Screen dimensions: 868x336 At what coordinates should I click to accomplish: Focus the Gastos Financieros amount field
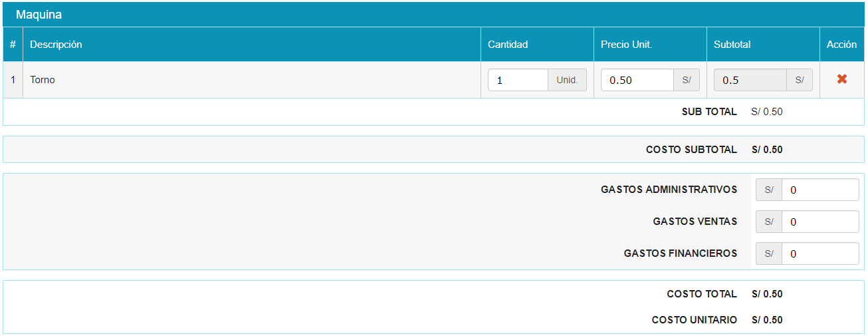tap(820, 253)
